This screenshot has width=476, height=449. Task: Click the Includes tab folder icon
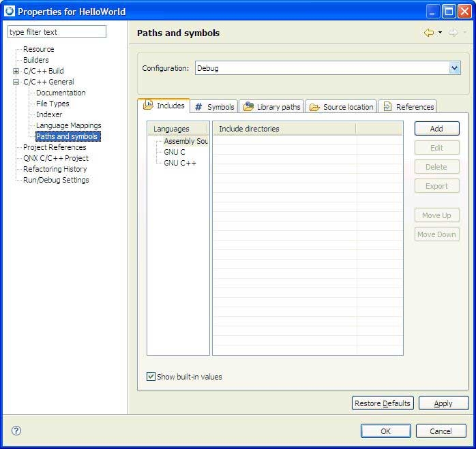[147, 106]
